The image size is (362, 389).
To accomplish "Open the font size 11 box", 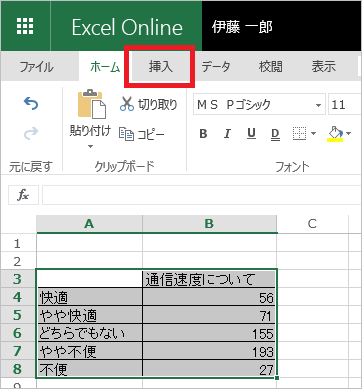I will pos(345,105).
